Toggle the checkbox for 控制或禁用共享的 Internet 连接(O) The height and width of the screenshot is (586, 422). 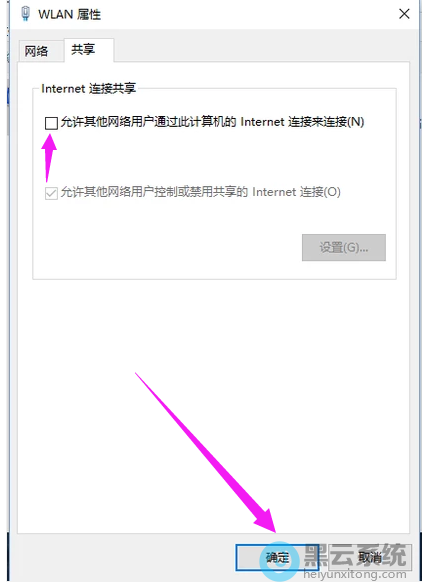(x=51, y=193)
